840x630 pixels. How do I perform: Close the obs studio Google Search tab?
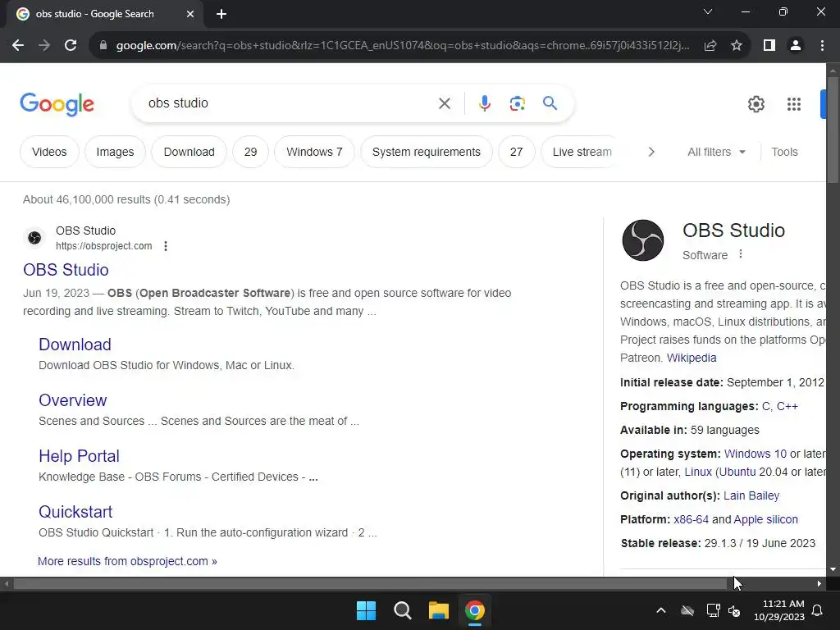pyautogui.click(x=190, y=14)
